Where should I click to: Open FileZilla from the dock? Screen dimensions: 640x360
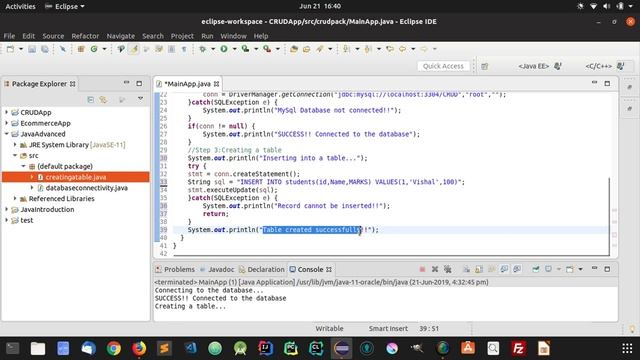click(518, 349)
